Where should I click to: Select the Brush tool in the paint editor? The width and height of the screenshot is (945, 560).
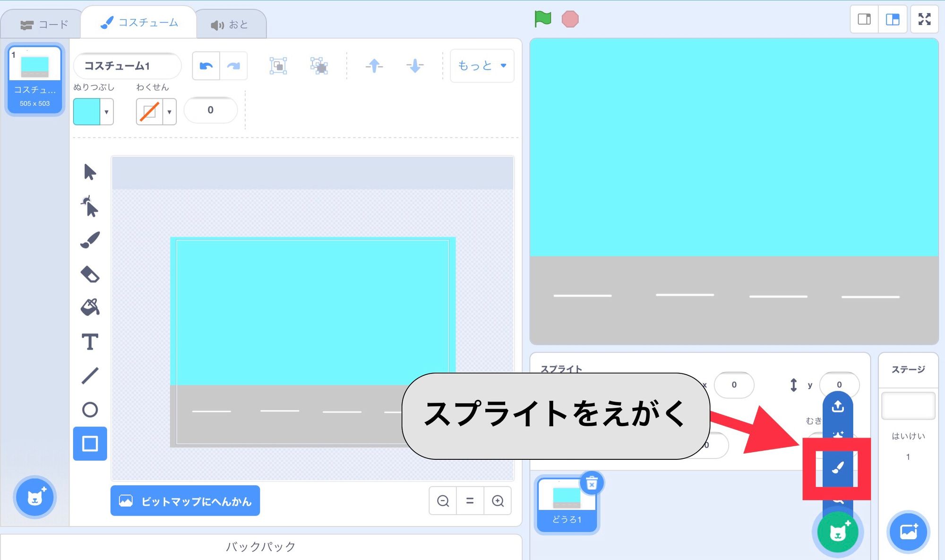(90, 240)
